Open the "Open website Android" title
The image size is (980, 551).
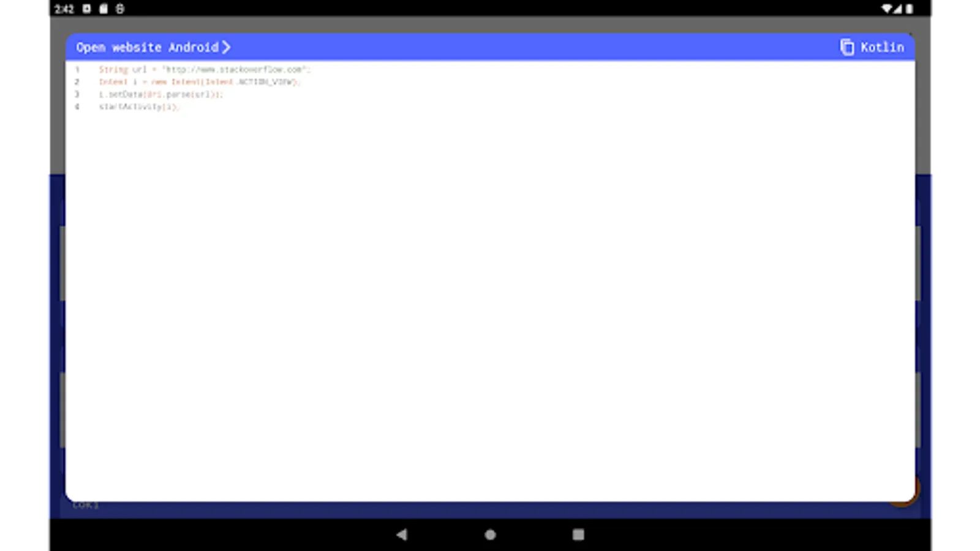click(x=147, y=47)
